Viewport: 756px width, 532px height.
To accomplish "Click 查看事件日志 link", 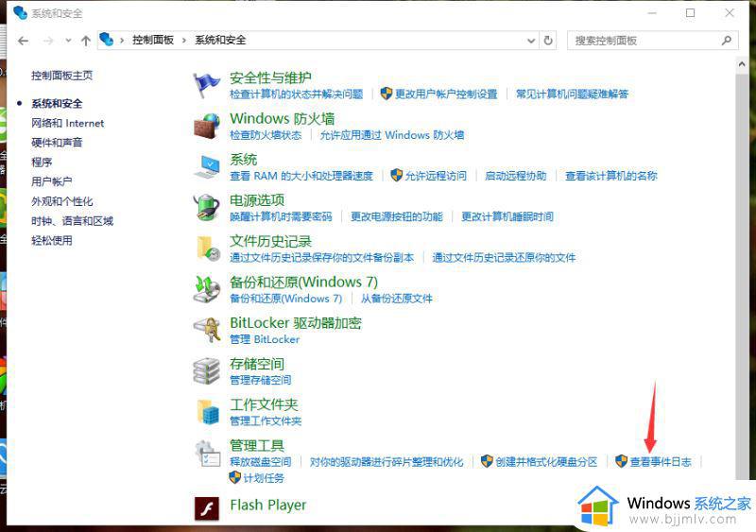I will [661, 462].
